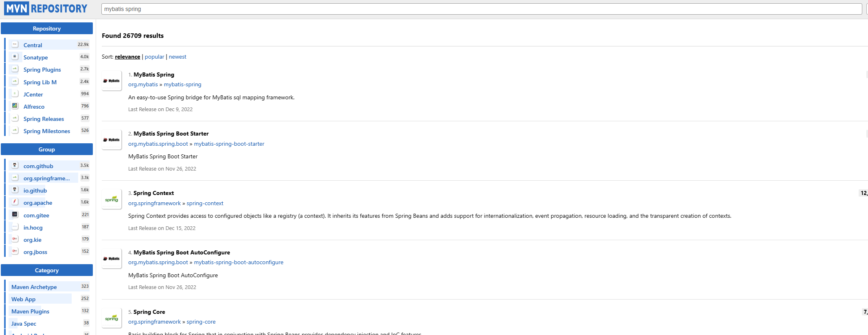Click the org.springframe... group icon
Image resolution: width=868 pixels, height=335 pixels.
click(15, 177)
